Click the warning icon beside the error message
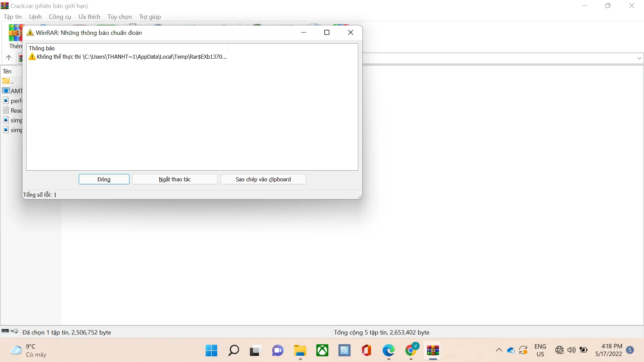644x362 pixels. point(32,57)
